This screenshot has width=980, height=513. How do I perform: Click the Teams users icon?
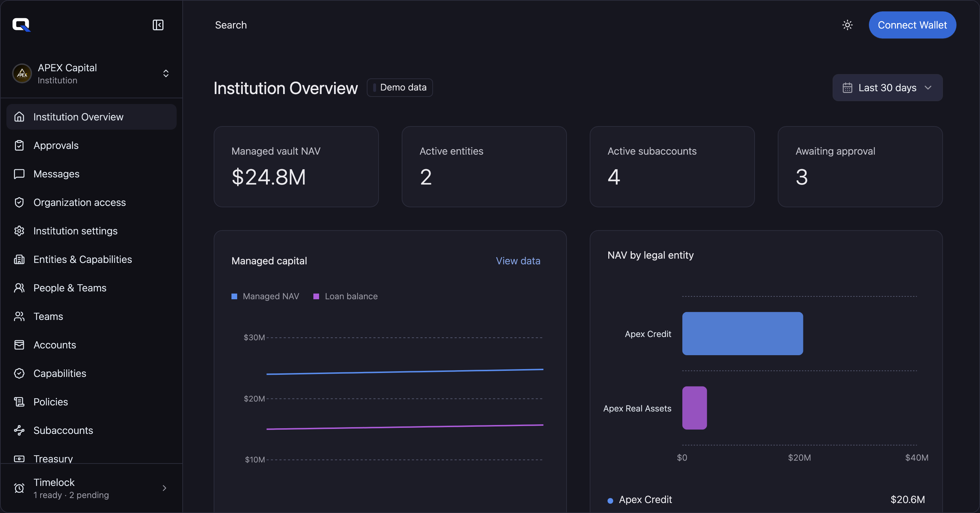tap(19, 317)
